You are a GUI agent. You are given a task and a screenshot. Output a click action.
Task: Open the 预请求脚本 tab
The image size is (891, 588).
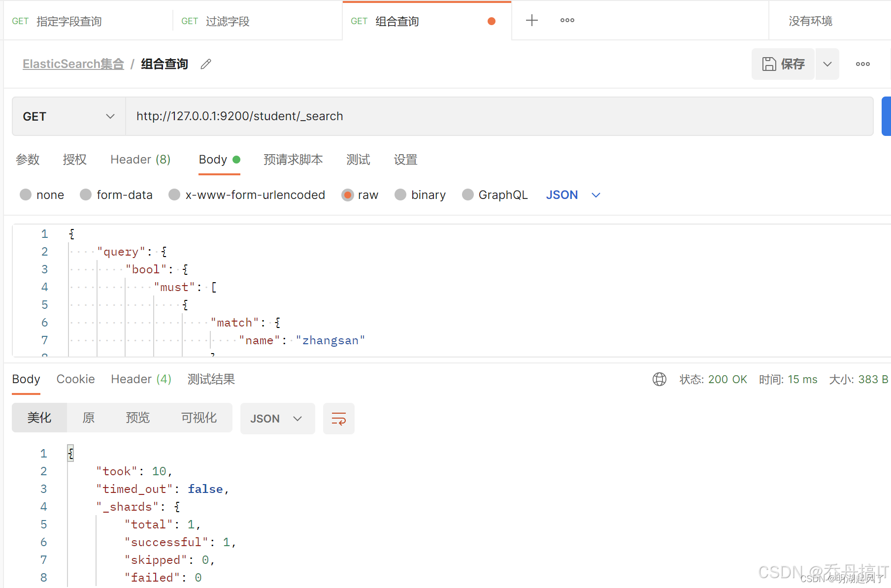(x=293, y=160)
